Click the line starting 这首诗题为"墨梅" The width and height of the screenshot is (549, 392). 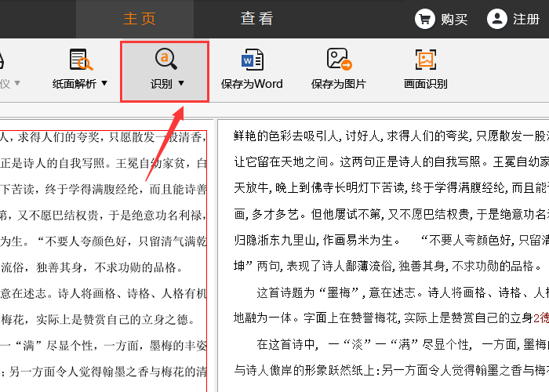(402, 292)
